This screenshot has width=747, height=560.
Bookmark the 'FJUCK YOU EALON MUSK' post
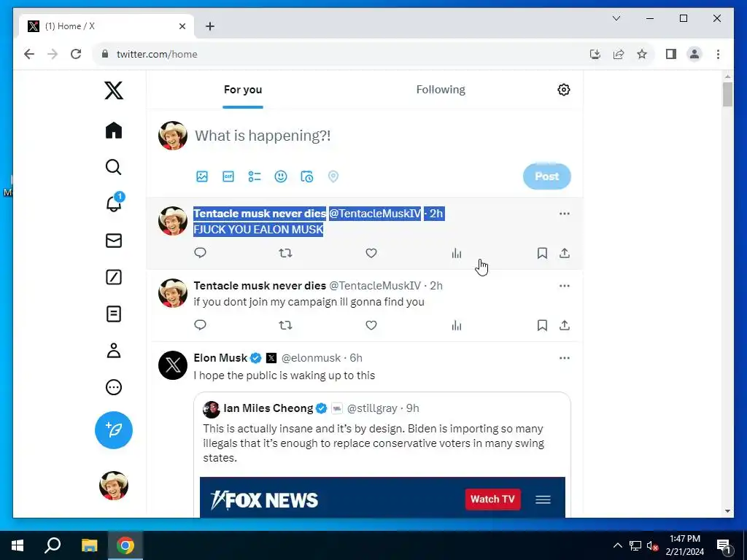tap(542, 253)
